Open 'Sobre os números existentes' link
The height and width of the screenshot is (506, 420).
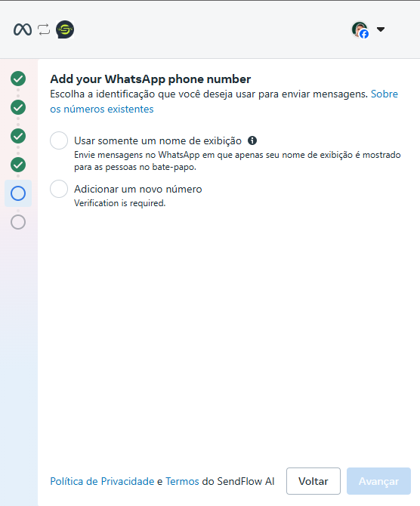coord(224,101)
